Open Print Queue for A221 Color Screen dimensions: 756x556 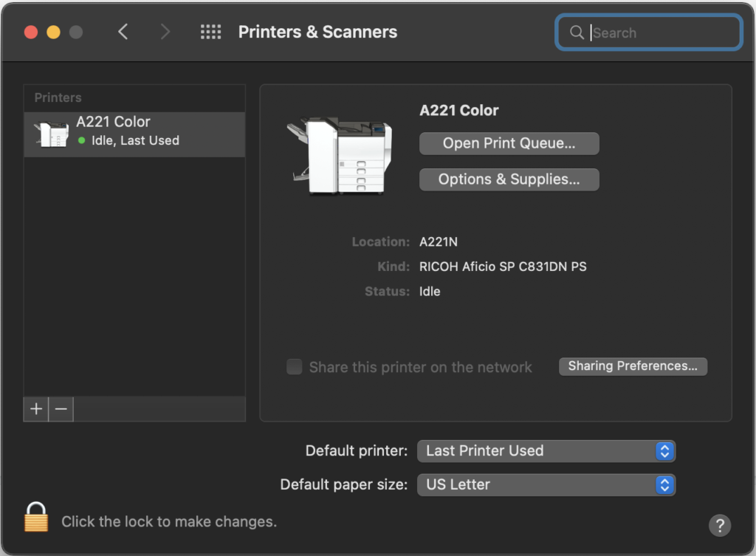click(x=509, y=143)
